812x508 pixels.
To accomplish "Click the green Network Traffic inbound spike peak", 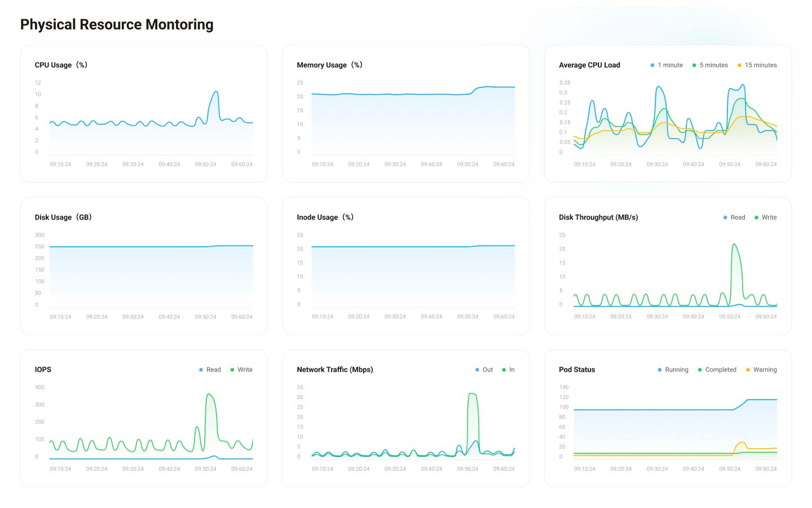I will [x=472, y=393].
